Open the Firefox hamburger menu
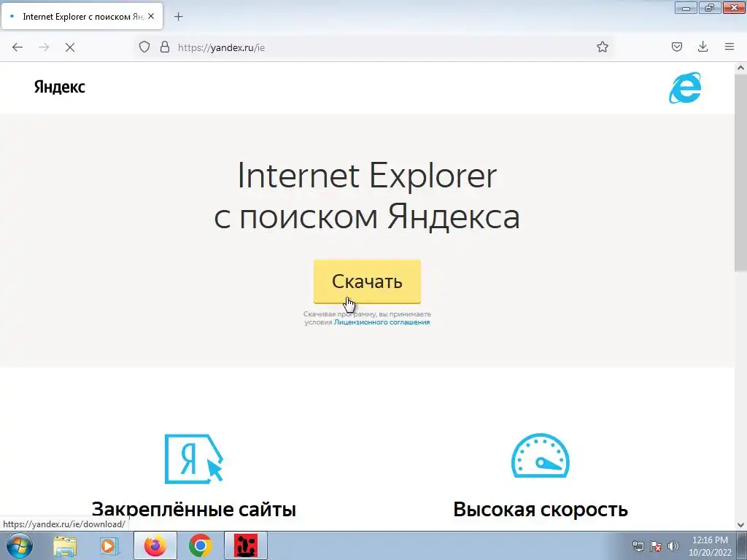 [x=729, y=47]
